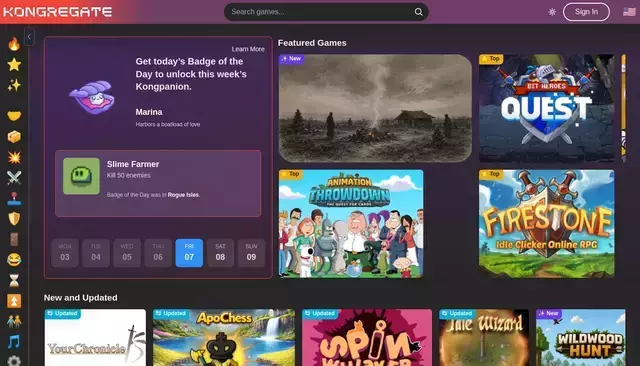Click the New and Updated heading
640x366 pixels.
80,298
